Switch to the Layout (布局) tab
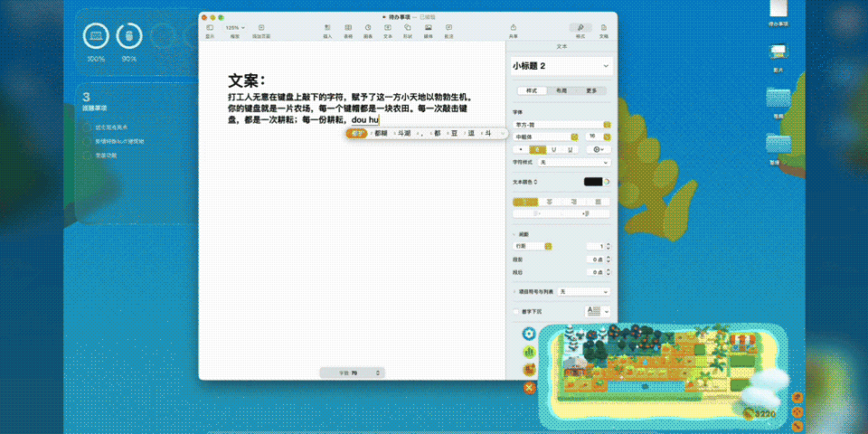Image resolution: width=868 pixels, height=434 pixels. click(x=561, y=90)
